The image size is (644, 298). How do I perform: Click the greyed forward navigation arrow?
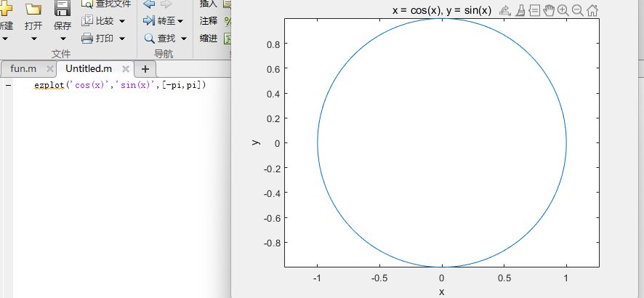point(166,4)
